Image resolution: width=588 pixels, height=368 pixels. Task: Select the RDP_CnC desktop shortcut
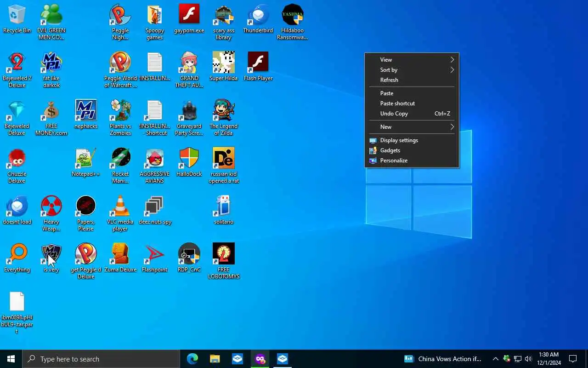[189, 259]
